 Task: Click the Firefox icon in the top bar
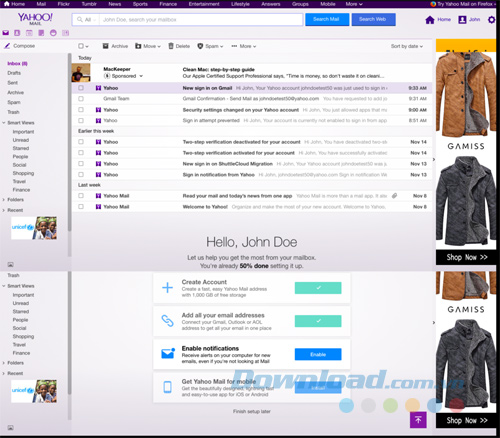433,4
